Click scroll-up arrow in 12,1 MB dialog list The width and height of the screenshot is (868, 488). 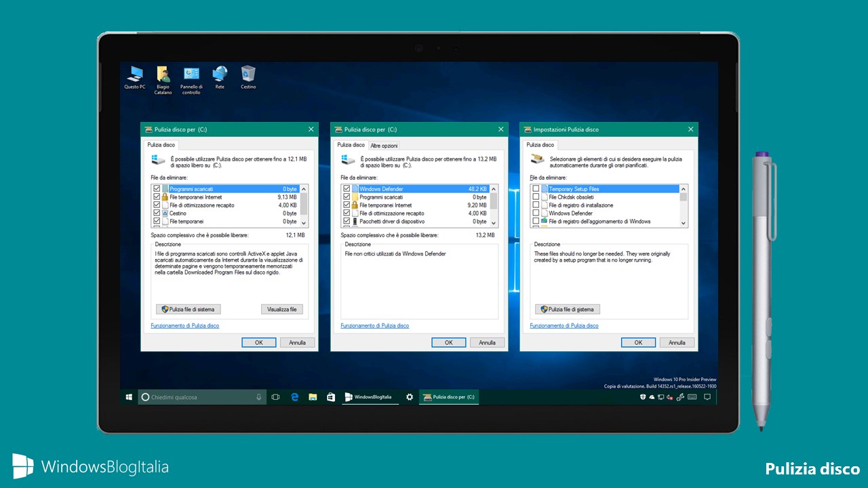point(304,188)
